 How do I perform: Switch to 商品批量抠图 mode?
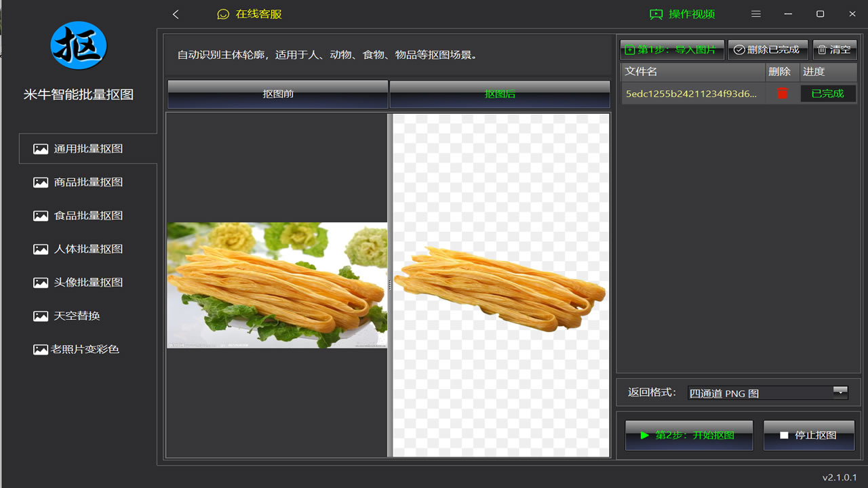pos(88,182)
